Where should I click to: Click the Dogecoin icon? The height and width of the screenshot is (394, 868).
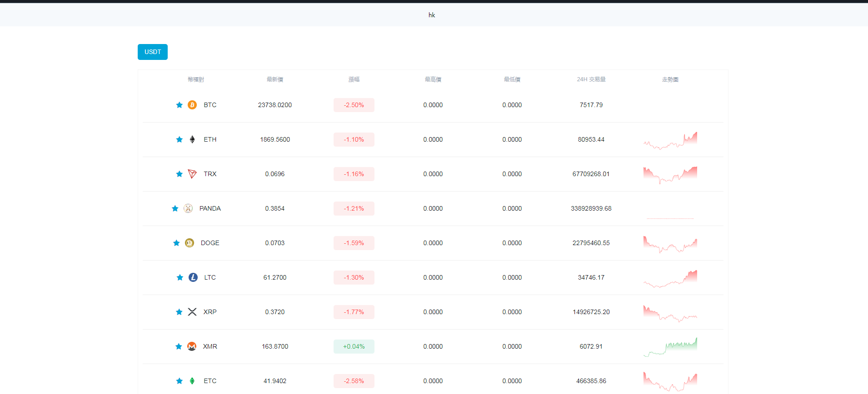click(190, 243)
